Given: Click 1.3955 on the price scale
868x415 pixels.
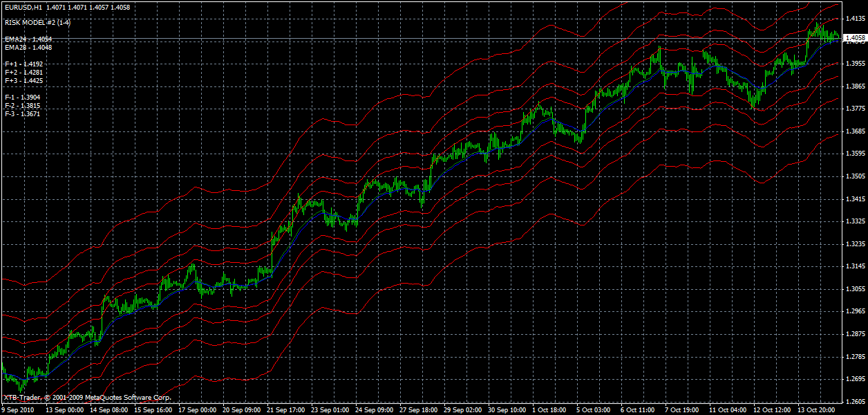Looking at the screenshot, I should 856,64.
